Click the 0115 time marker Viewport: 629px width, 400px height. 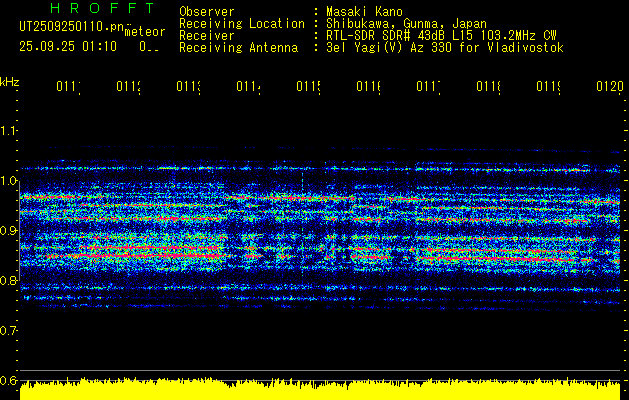(x=308, y=86)
